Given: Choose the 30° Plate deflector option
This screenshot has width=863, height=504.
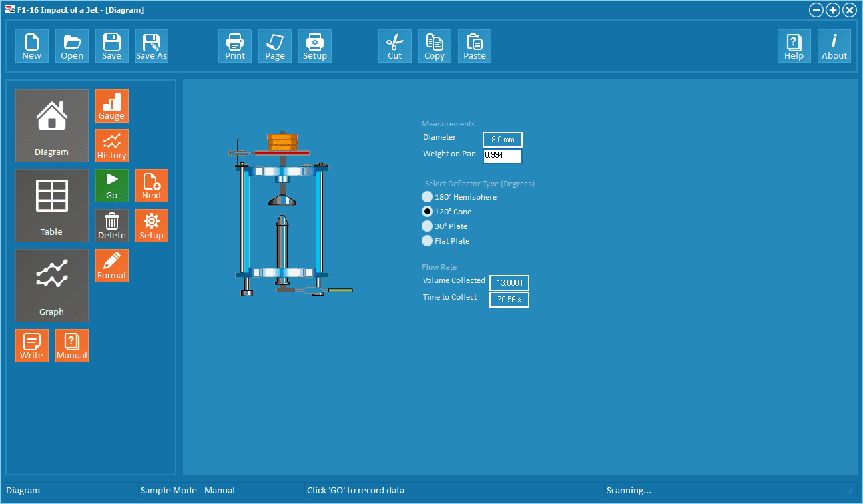Looking at the screenshot, I should (428, 226).
